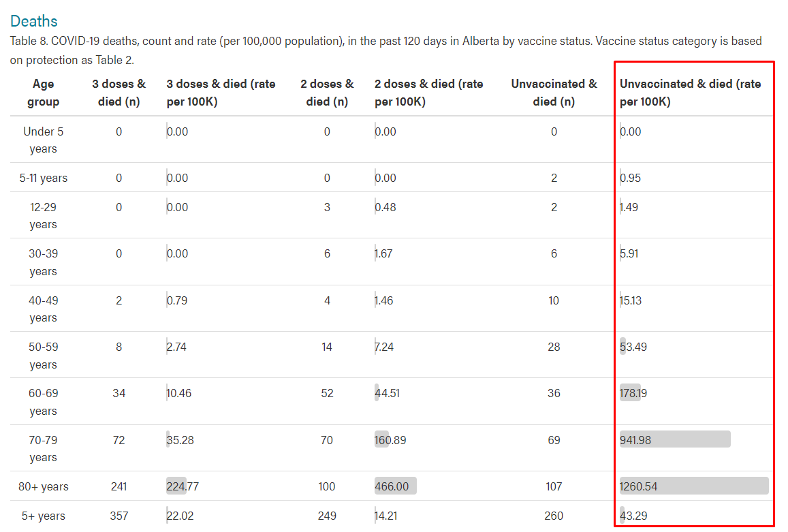Select the 7.24 rate in 50-59 years row

384,347
